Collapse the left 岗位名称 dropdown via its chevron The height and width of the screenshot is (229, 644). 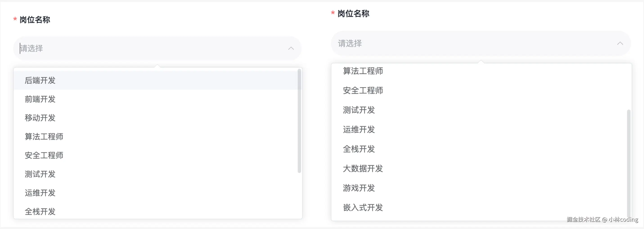pyautogui.click(x=291, y=49)
